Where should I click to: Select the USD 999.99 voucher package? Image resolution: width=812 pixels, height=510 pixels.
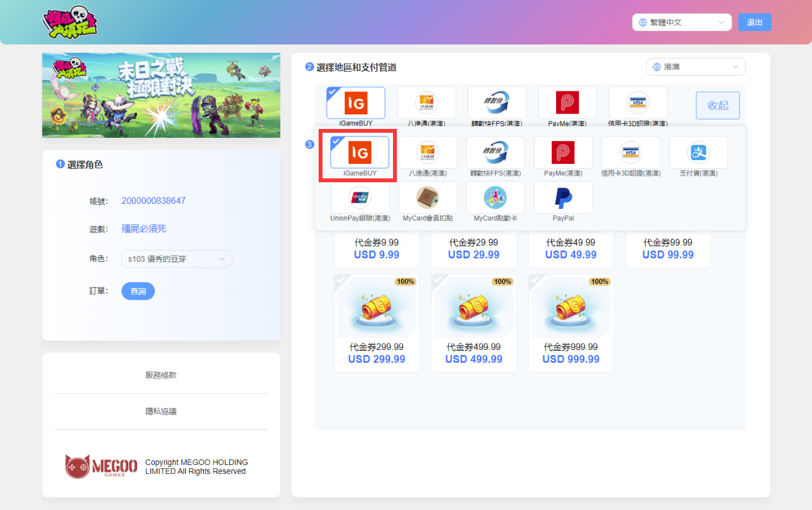pos(571,323)
